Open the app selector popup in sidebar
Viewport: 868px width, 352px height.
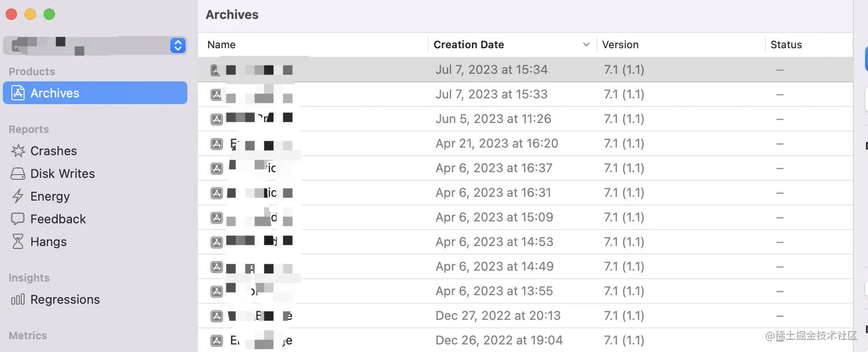coord(178,45)
